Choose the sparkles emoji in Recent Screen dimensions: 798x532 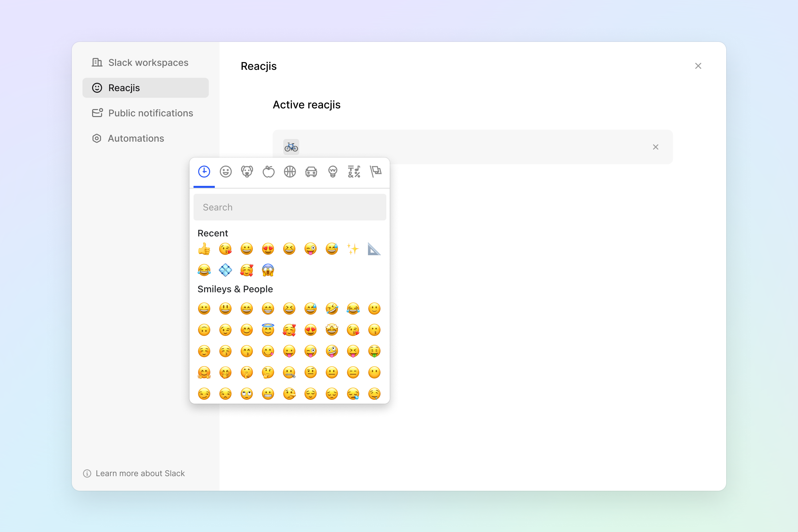(x=353, y=249)
